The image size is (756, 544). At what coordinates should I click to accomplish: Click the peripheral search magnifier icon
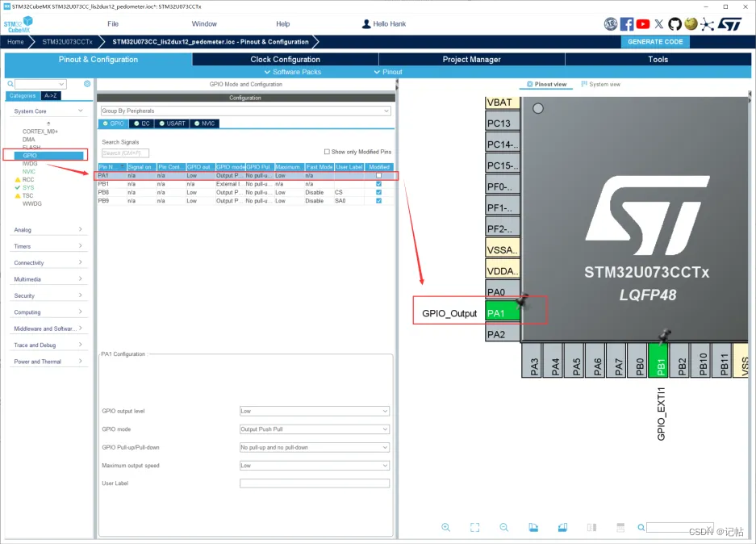pos(10,84)
